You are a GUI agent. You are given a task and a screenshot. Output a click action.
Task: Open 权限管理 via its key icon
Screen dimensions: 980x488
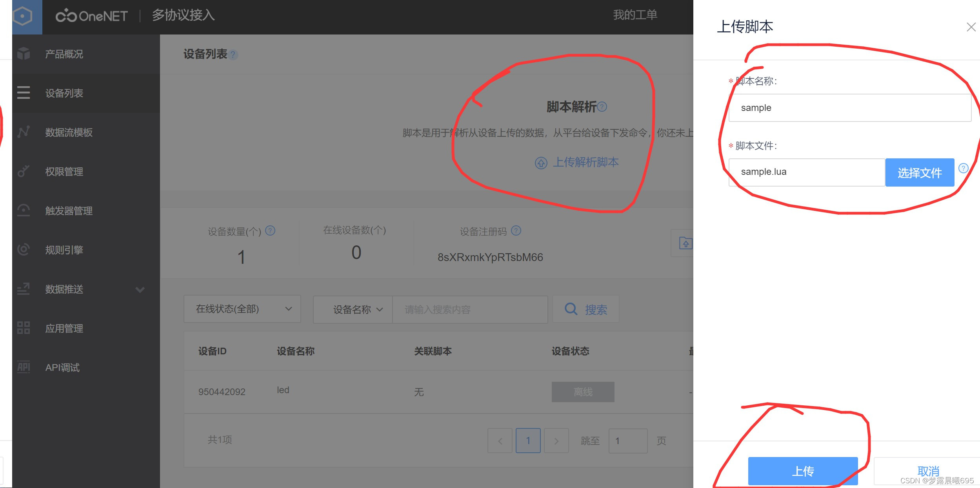[24, 171]
